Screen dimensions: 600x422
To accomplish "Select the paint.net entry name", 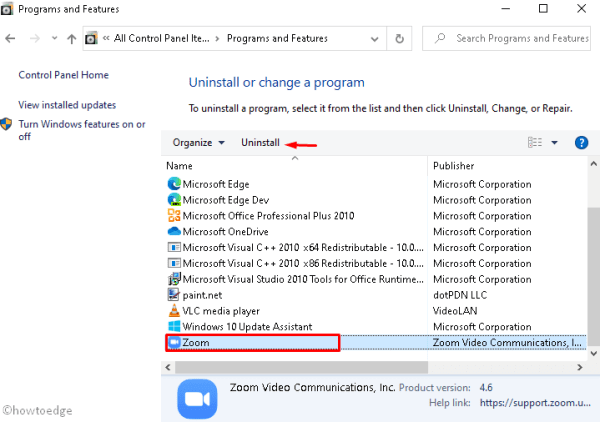I will [202, 295].
